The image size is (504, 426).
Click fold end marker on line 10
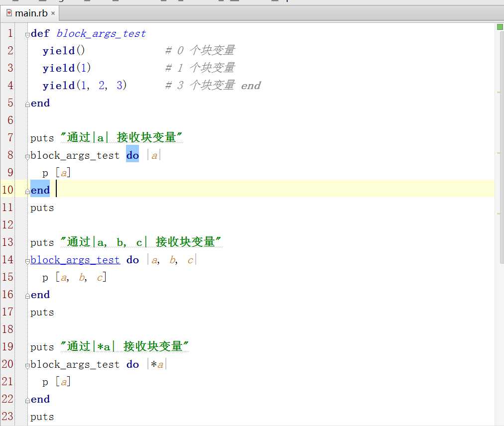pos(27,191)
